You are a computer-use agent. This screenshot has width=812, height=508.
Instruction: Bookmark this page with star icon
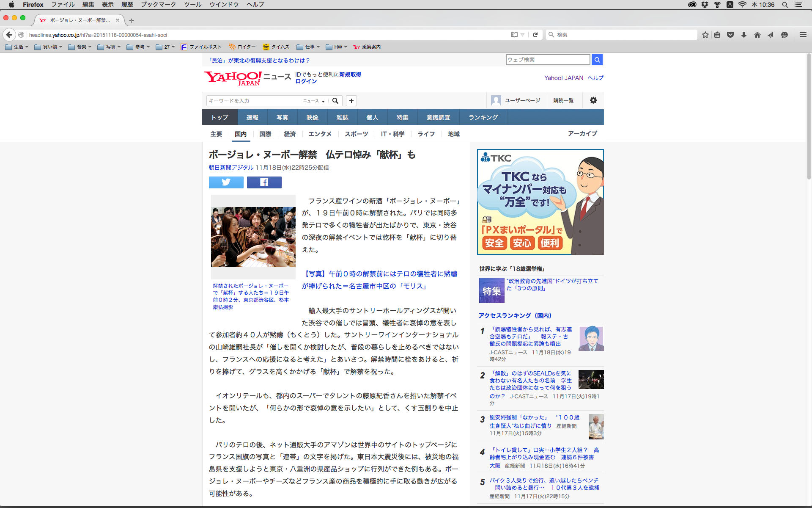point(705,35)
